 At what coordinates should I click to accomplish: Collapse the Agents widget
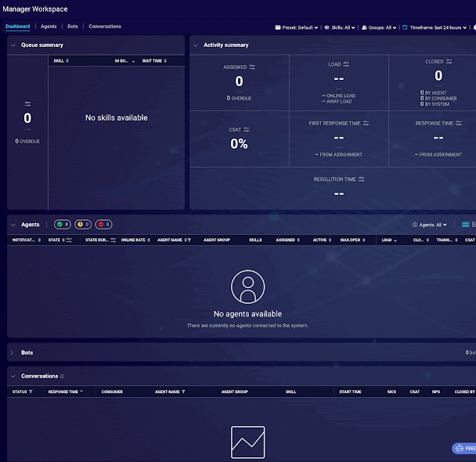click(x=13, y=225)
